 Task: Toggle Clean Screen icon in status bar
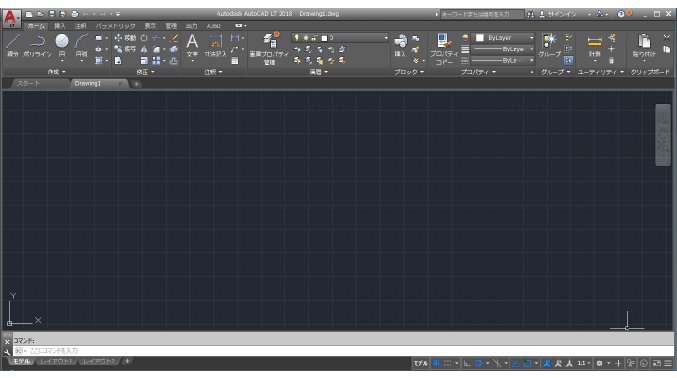[656, 363]
